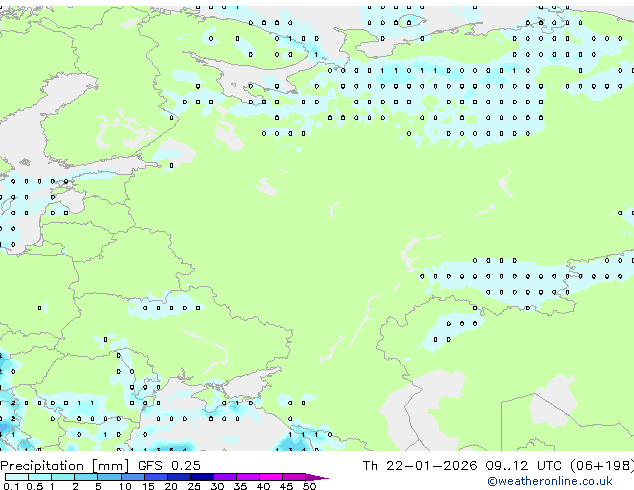Click the legend swatch between 0.1 and 0.5
Screen dimensions: 634x490
click(17, 477)
